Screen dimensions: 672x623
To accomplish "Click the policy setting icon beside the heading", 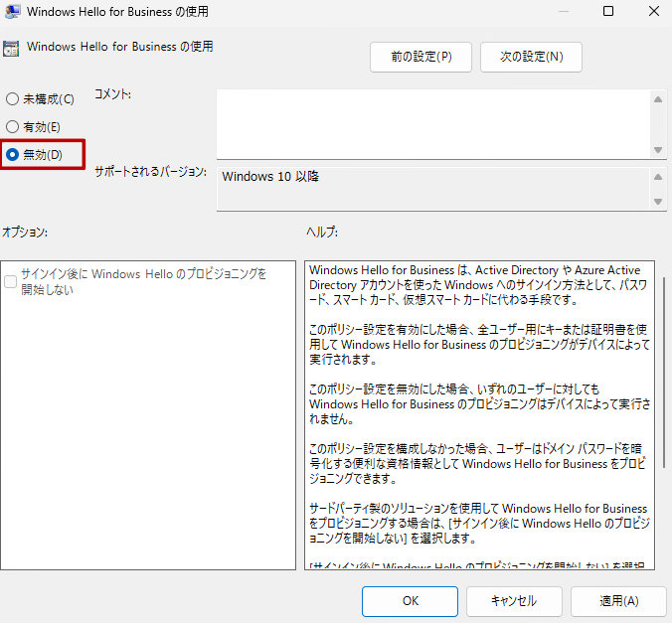I will pos(11,48).
